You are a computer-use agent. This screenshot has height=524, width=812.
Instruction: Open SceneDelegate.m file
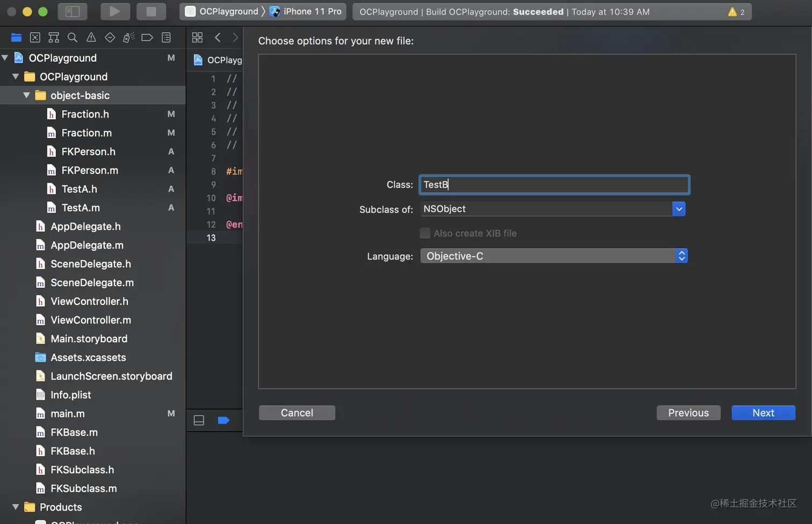click(92, 283)
